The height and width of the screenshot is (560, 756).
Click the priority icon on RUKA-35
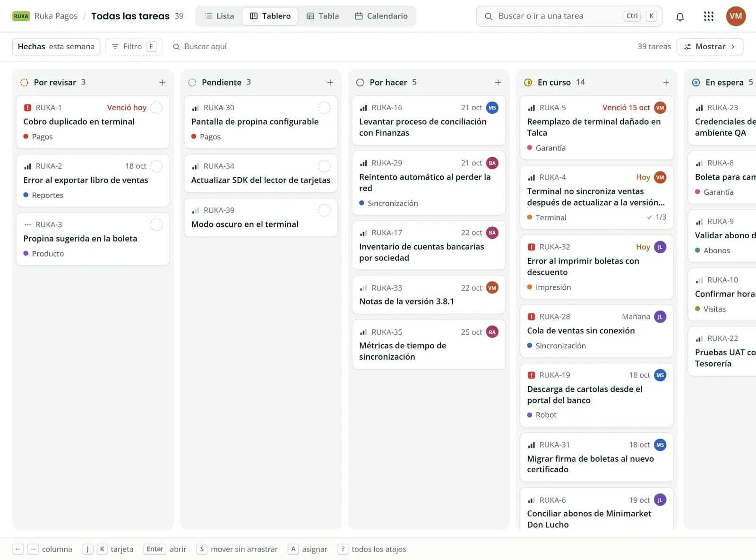click(363, 332)
